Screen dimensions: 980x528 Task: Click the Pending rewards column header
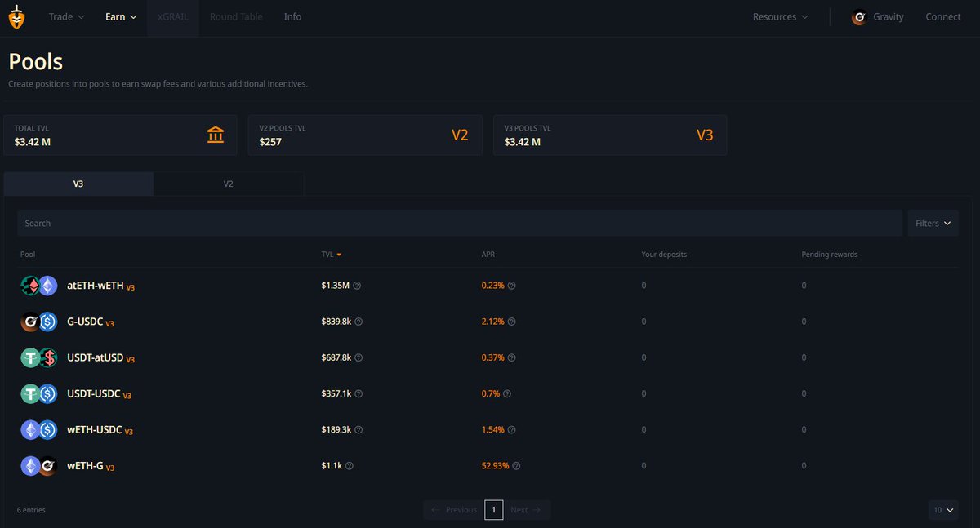pos(830,255)
